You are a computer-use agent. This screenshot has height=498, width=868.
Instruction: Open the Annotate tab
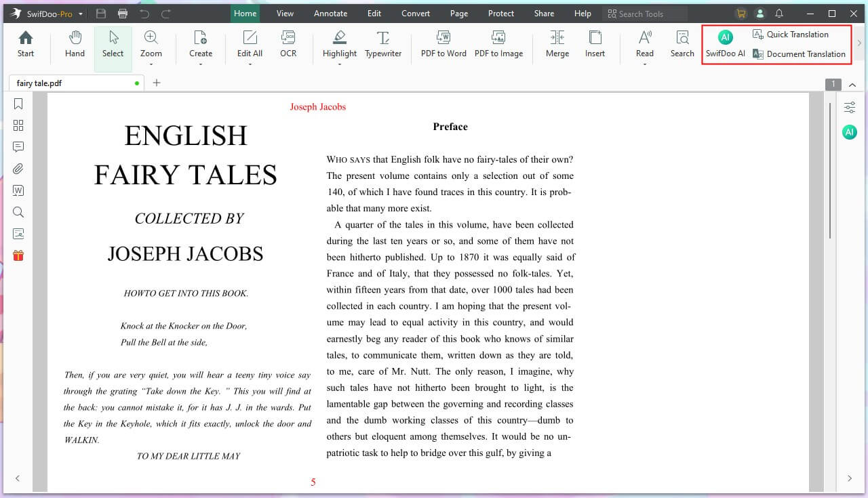pos(330,14)
